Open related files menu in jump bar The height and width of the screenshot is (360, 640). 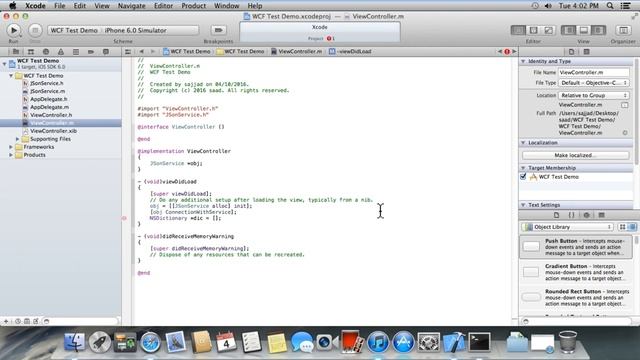click(128, 52)
